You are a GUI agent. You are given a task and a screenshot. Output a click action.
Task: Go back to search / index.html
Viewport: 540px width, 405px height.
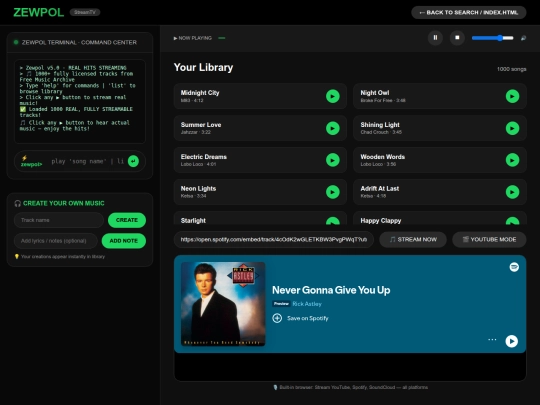pyautogui.click(x=469, y=12)
